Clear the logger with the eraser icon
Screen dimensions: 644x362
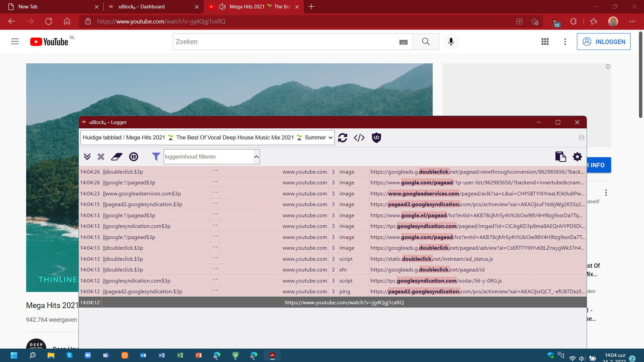[x=117, y=157]
